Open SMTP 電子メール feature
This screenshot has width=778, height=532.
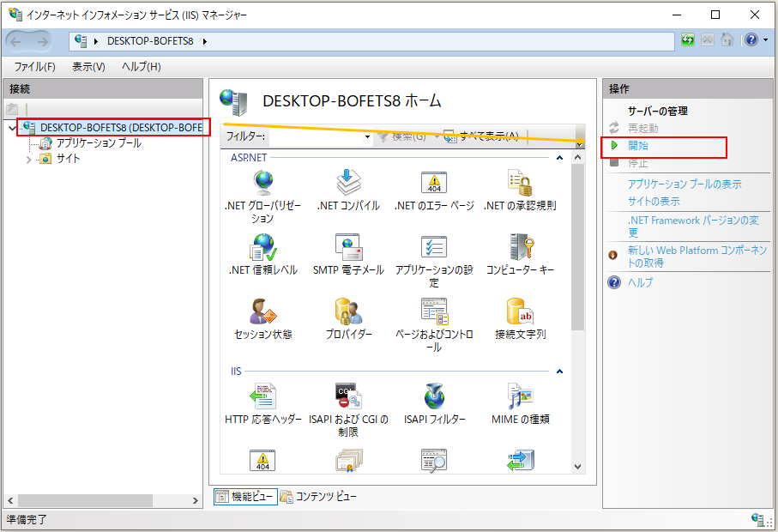(x=348, y=255)
